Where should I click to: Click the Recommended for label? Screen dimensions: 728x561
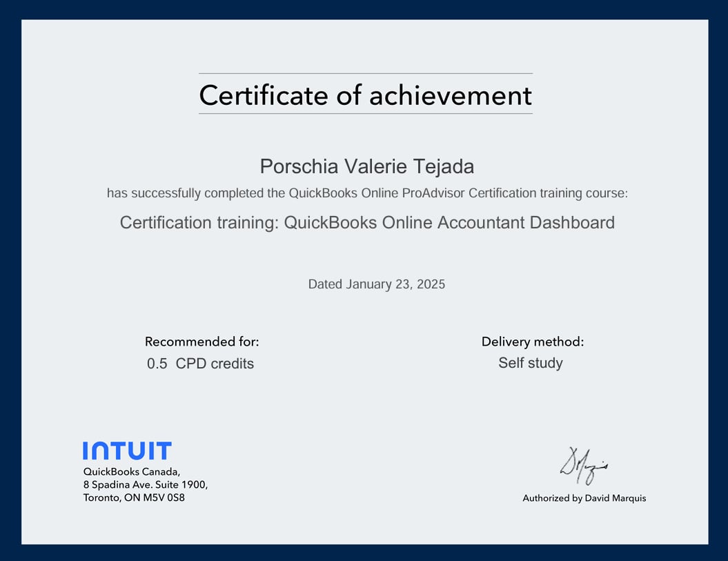(x=201, y=342)
